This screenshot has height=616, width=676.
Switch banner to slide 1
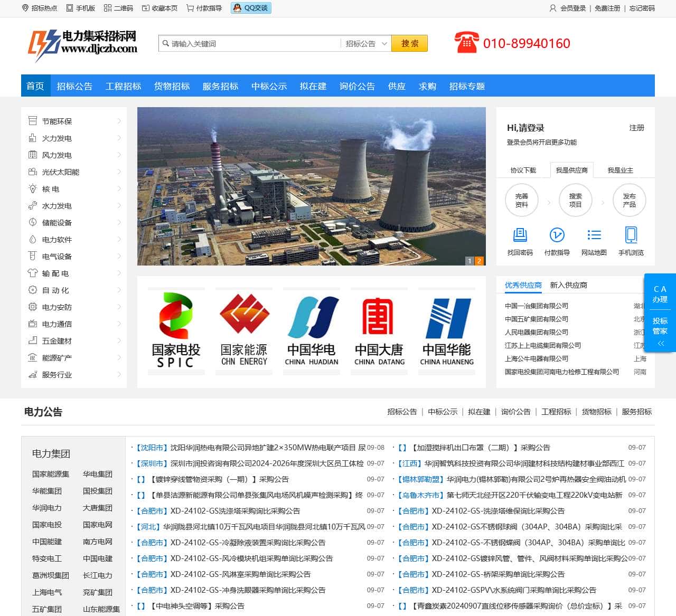[470, 261]
